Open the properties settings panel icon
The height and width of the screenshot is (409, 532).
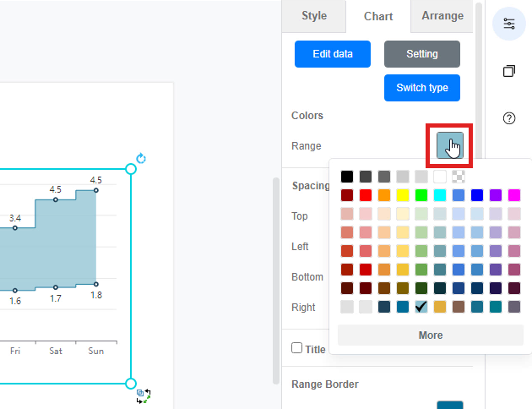point(508,24)
